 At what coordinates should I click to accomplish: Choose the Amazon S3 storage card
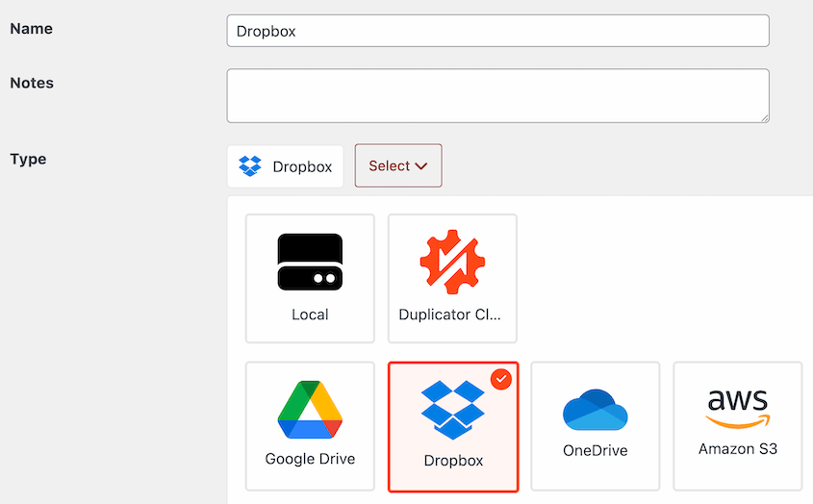[738, 426]
